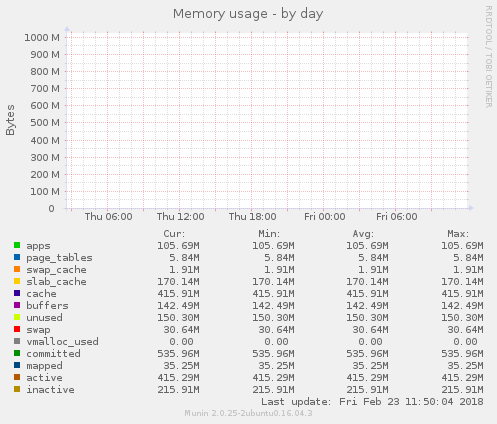Screen dimensions: 497x424
Task: Click the Fri 06:00 x-axis label
Action: tap(396, 217)
